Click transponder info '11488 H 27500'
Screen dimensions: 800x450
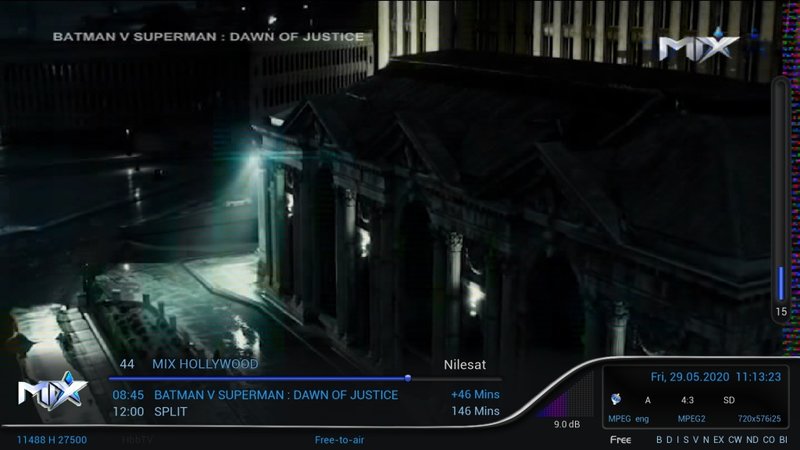click(52, 440)
